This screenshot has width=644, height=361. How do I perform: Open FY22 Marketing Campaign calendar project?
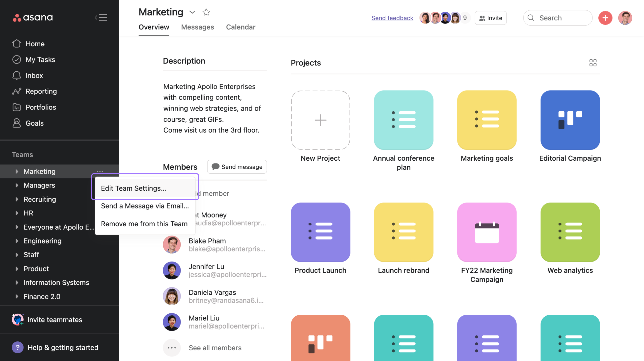487,232
